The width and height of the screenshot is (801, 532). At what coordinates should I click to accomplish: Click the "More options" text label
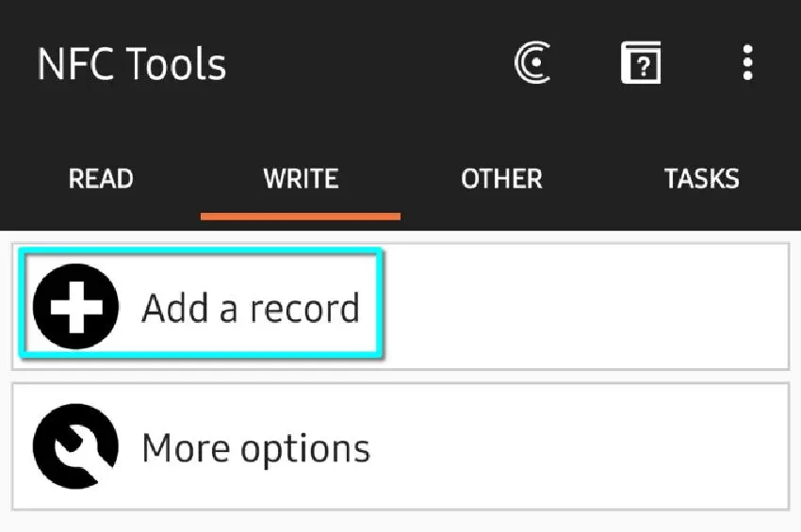pos(255,448)
